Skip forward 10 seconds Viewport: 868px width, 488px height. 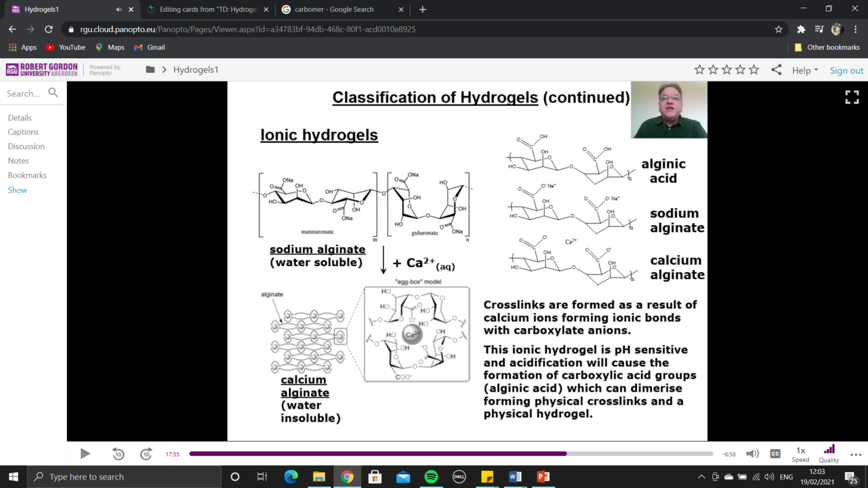(146, 454)
